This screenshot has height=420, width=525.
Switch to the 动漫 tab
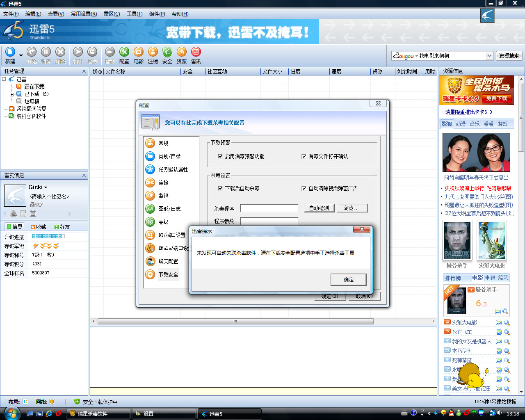(x=461, y=124)
